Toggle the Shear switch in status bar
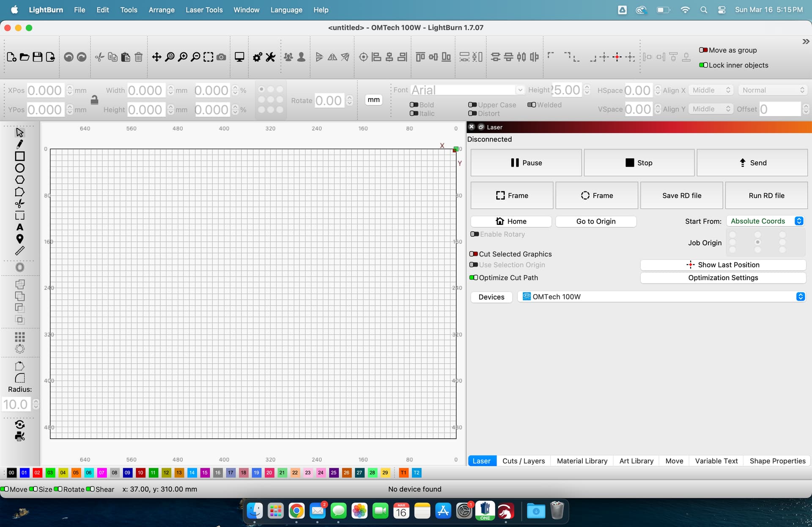The image size is (812, 527). [90, 489]
